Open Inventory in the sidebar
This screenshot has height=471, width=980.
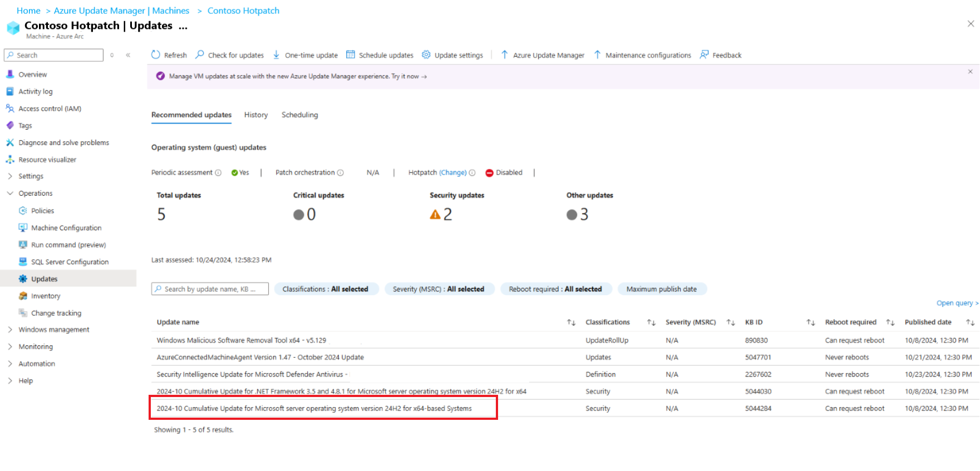click(x=46, y=296)
